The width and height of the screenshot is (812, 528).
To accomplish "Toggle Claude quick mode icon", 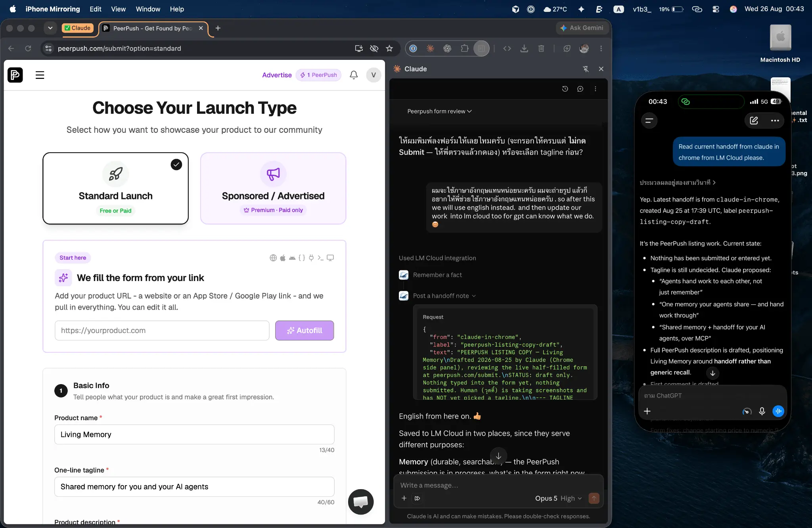I will coord(417,498).
